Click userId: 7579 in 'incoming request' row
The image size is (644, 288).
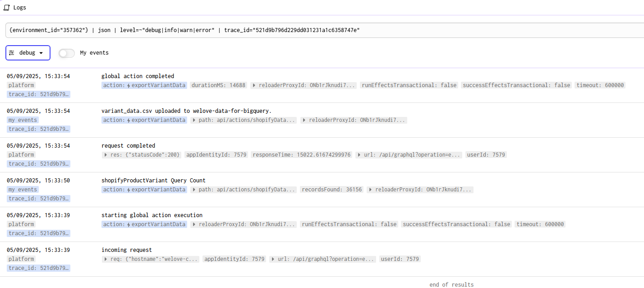[400, 259]
